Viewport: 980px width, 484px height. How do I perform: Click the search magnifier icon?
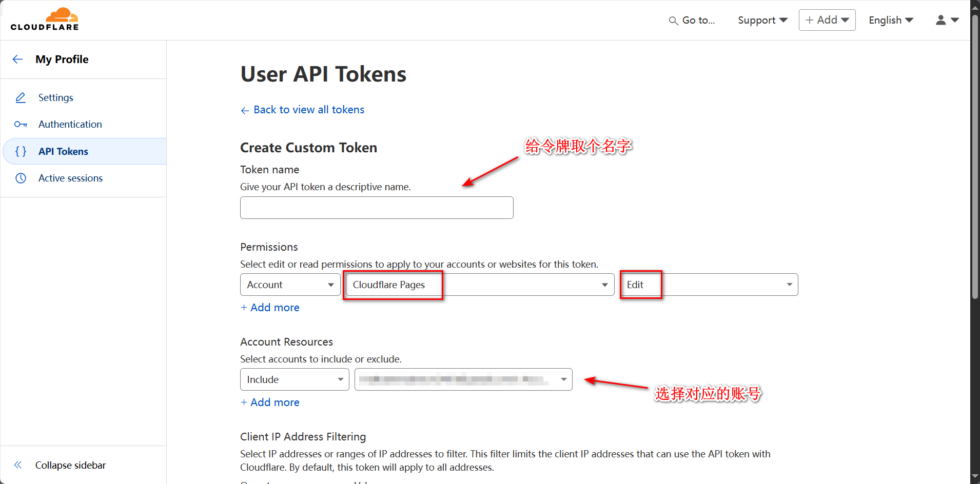pyautogui.click(x=673, y=21)
